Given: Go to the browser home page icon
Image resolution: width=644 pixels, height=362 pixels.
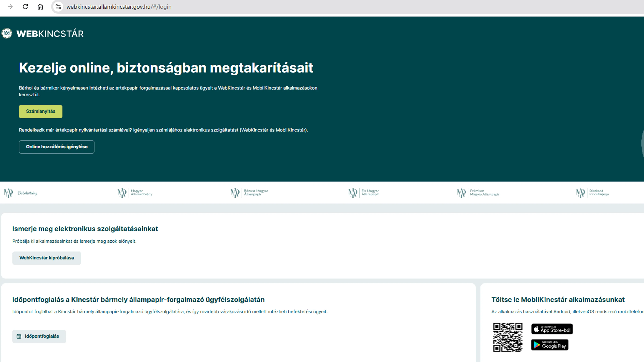Looking at the screenshot, I should [40, 7].
